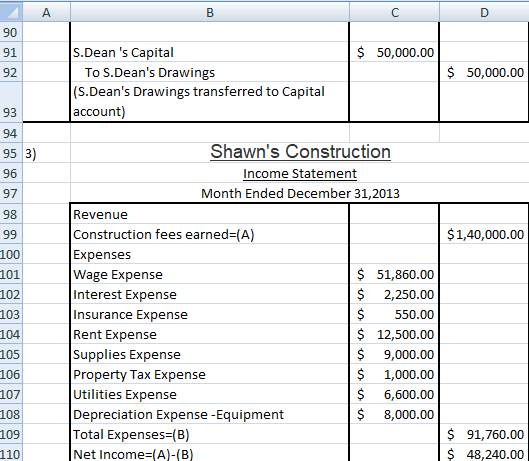The width and height of the screenshot is (529, 461).
Task: Click the 'Shawn's Construction' title
Action: coord(300,152)
